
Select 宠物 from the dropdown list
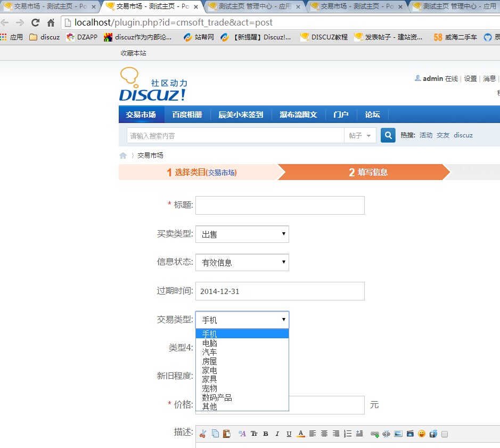pyautogui.click(x=242, y=388)
